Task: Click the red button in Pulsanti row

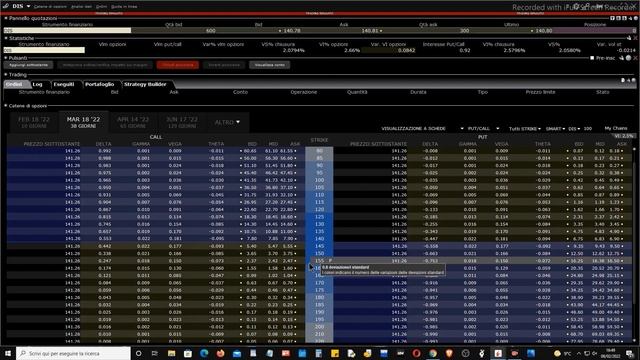Action: coord(178,65)
